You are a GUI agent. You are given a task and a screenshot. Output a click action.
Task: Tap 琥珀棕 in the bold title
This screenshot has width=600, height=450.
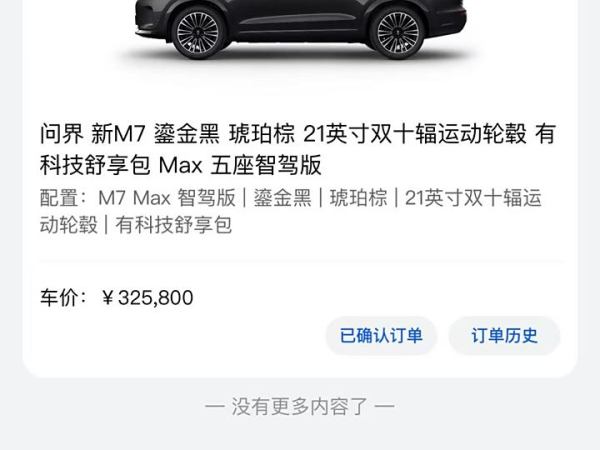262,134
